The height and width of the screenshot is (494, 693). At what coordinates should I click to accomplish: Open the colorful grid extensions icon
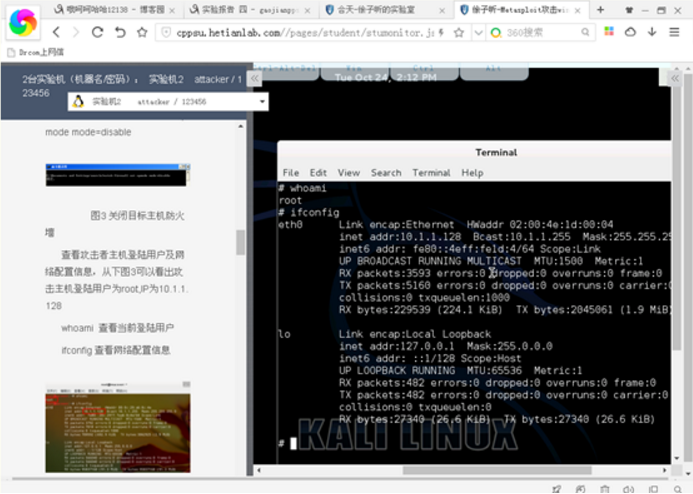pos(609,31)
